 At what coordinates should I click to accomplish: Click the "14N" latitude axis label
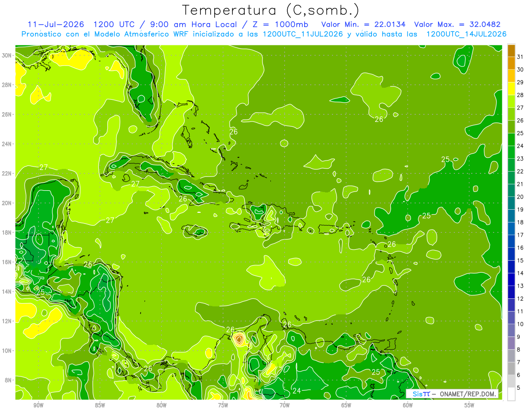(7, 292)
